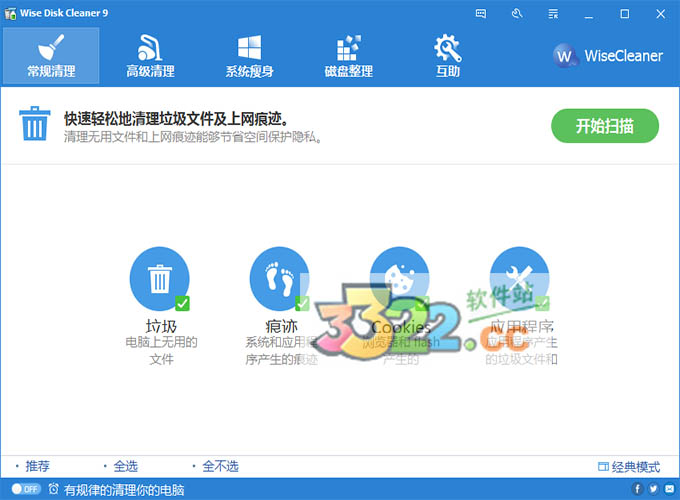680x500 pixels.
Task: Click the Wise Disk Cleaner 9 app icon
Action: [10, 13]
